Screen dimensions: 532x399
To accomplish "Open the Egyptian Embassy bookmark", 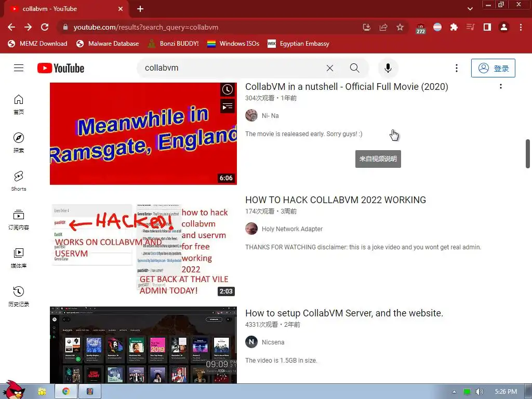I will (x=299, y=44).
